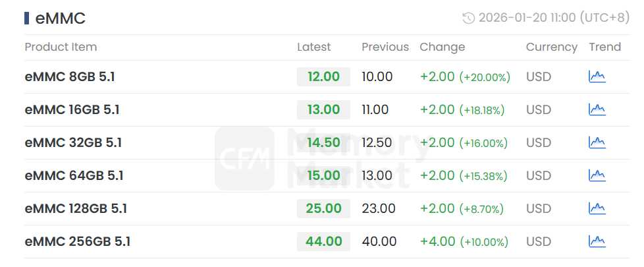Select the eMMC 64GB 5.1 product item
Image resolution: width=644 pixels, height=267 pixels.
pos(74,175)
